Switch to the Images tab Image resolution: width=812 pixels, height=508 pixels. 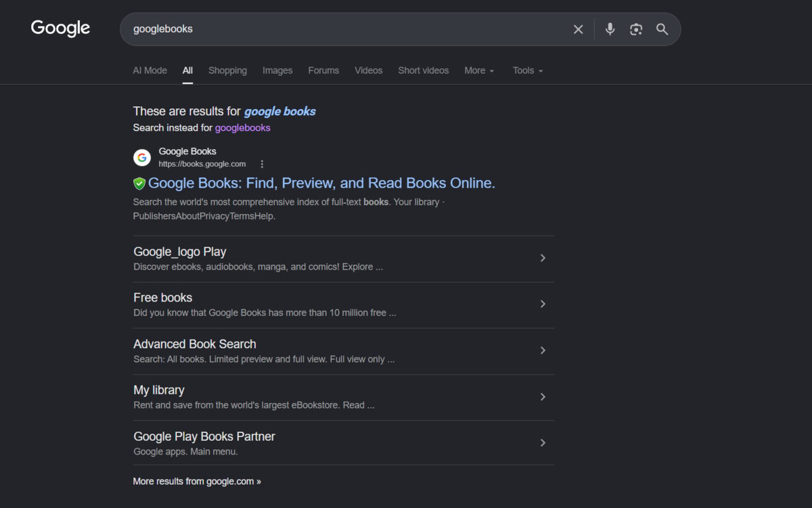277,70
